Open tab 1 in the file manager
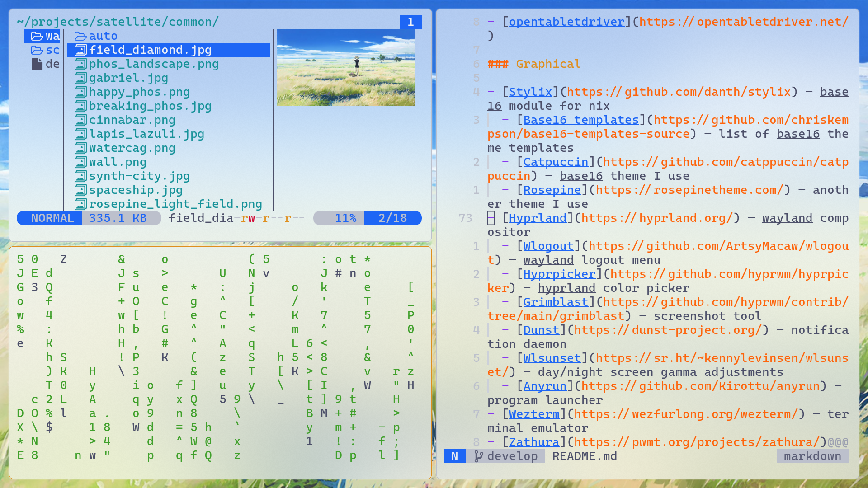The image size is (868, 488). 410,22
